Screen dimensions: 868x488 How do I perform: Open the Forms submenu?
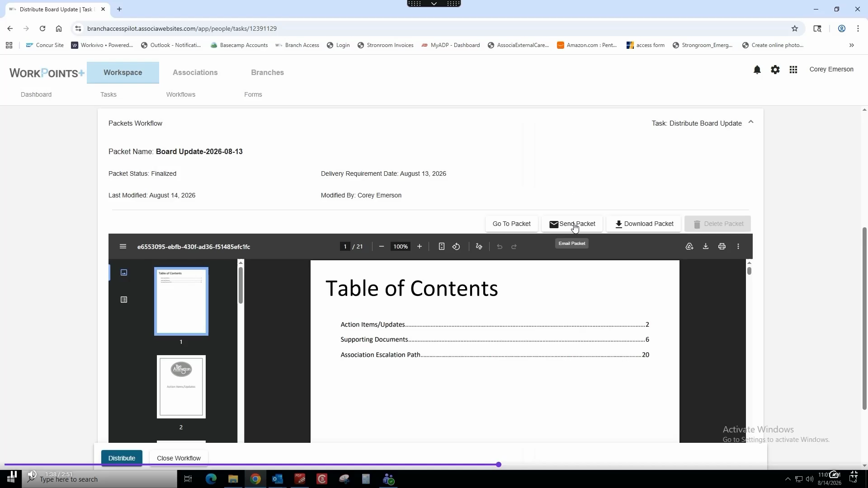point(253,94)
